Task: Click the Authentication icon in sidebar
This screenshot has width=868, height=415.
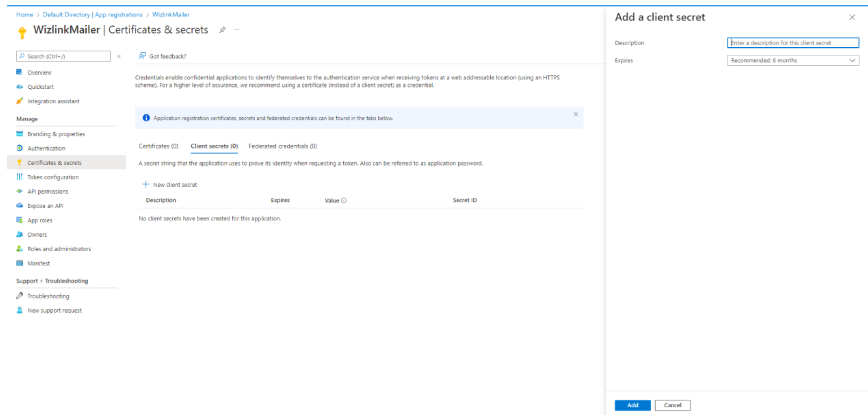Action: click(x=19, y=148)
